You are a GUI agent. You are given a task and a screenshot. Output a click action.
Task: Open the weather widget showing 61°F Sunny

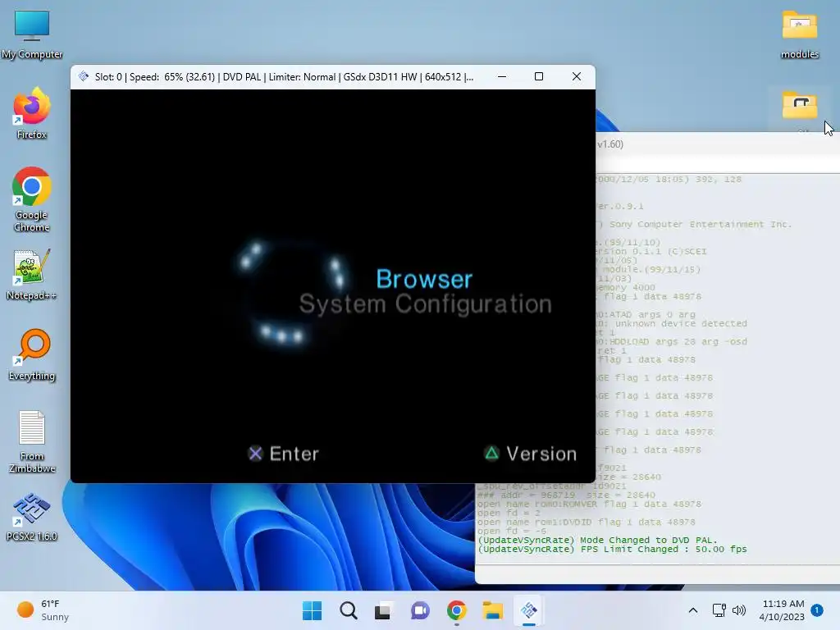click(43, 610)
